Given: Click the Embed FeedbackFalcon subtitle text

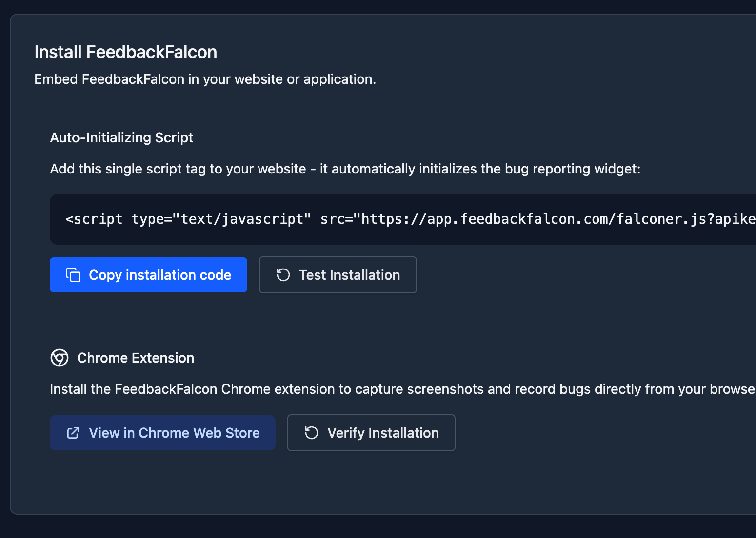Looking at the screenshot, I should (x=205, y=79).
